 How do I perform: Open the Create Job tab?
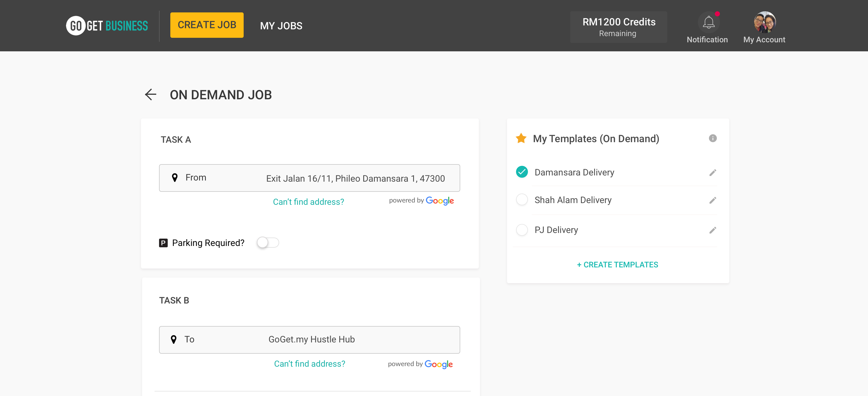206,25
